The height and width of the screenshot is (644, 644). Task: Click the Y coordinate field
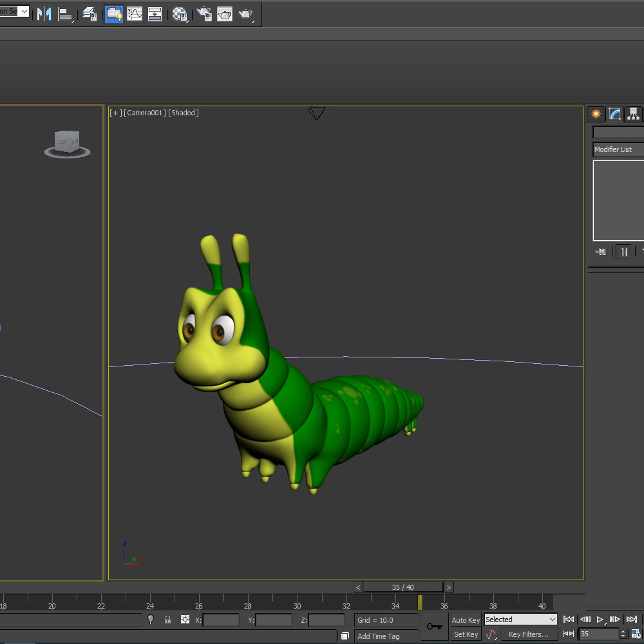(274, 620)
